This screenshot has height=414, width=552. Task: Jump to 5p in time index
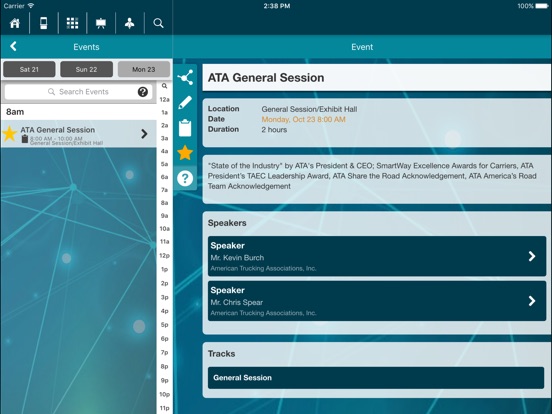[x=164, y=325]
